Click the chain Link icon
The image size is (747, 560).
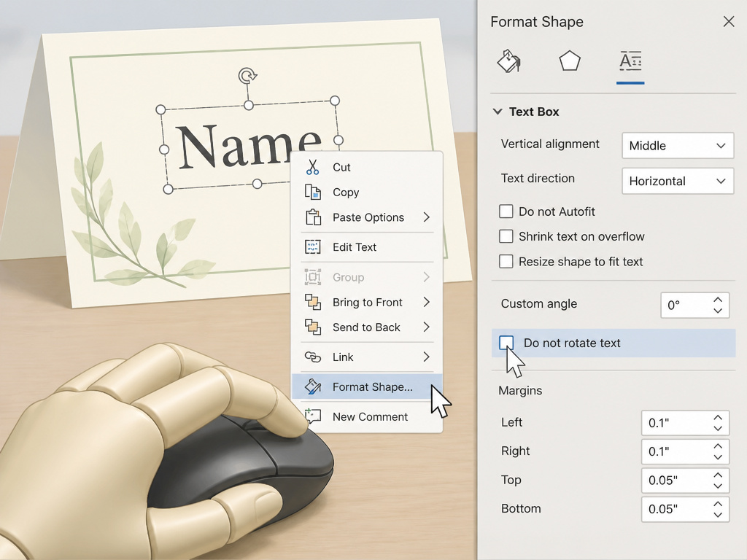tap(312, 357)
